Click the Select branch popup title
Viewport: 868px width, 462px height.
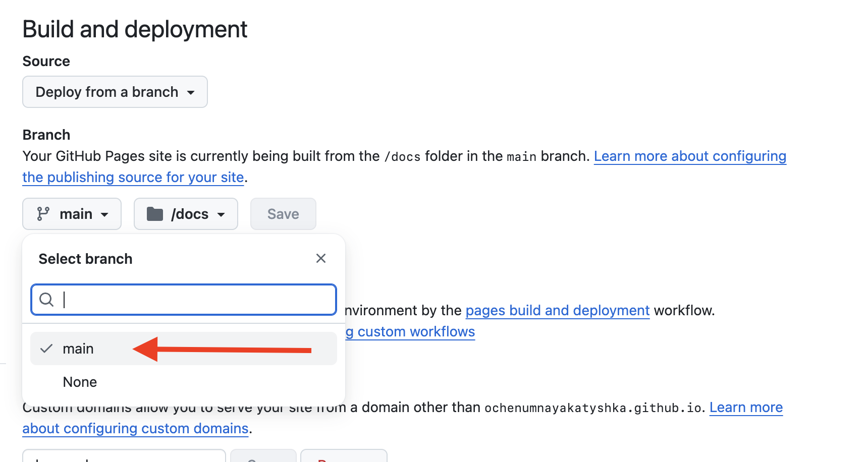[x=86, y=259]
